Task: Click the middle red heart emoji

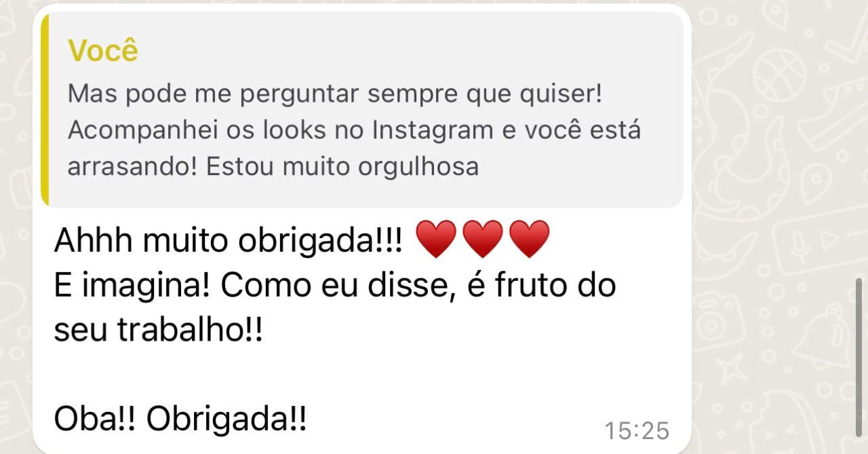Action: tap(482, 240)
